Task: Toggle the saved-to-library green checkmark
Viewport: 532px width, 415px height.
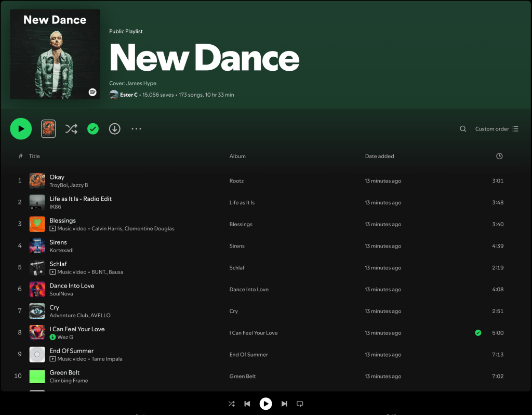Action: click(93, 128)
